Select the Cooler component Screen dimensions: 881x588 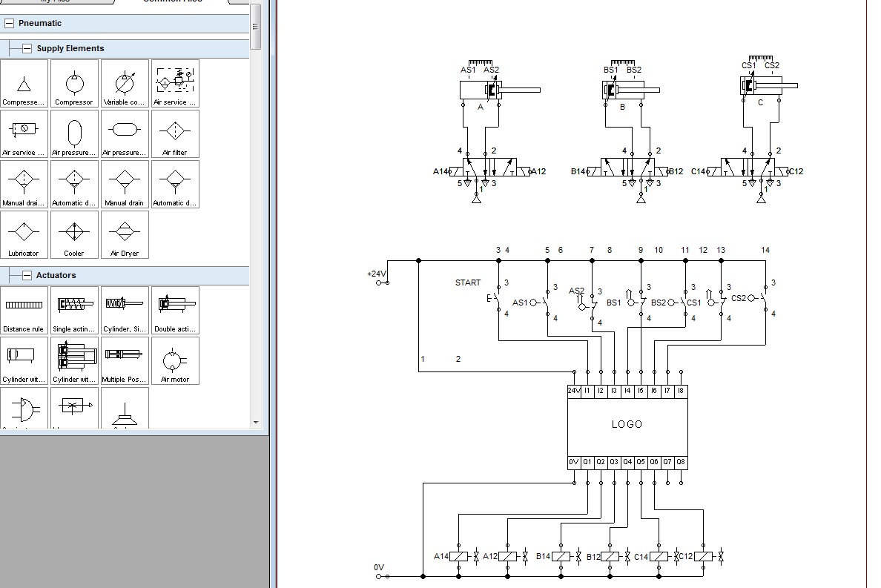pyautogui.click(x=74, y=235)
